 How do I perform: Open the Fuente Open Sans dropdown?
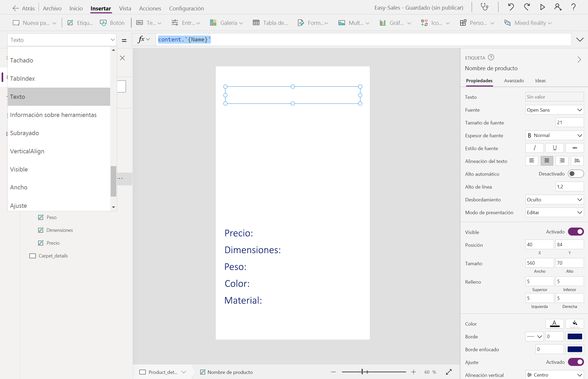coord(554,110)
